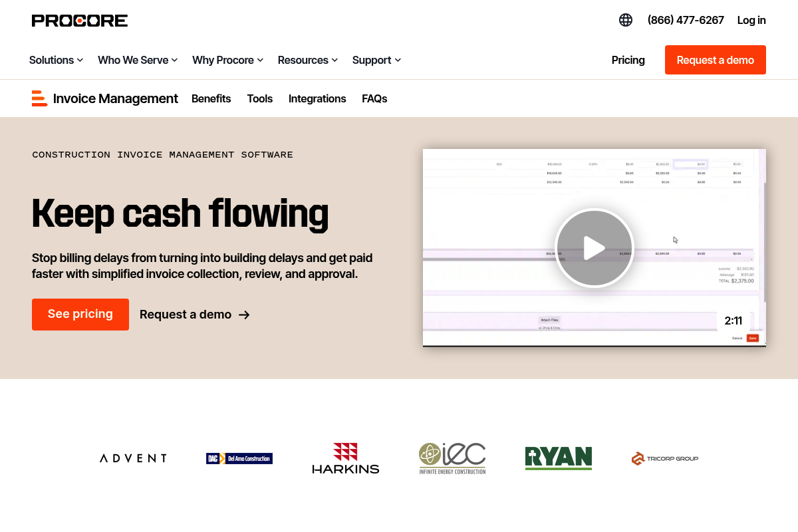Click the Procore logo in the header
The image size is (798, 532).
coord(79,20)
